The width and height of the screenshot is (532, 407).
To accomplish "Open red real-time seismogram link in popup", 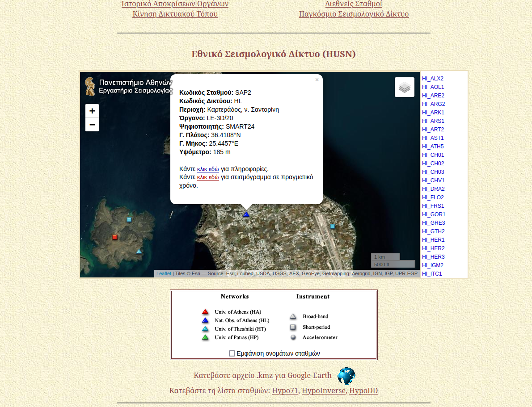I will (x=208, y=177).
